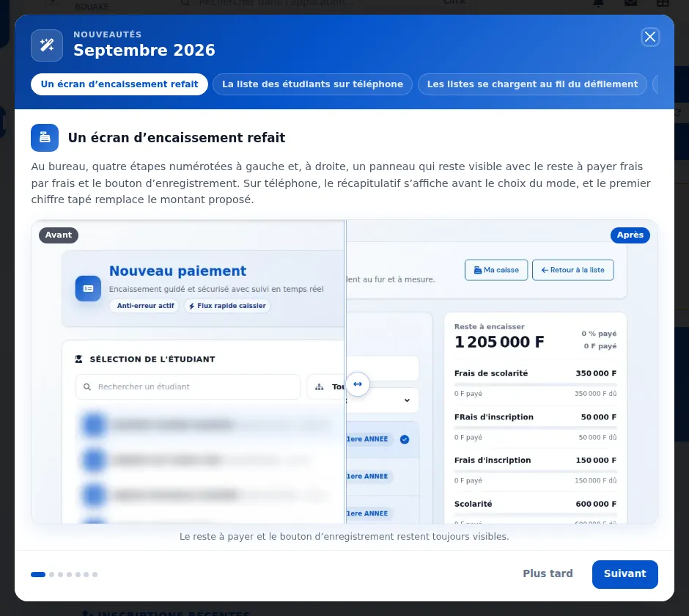Click the blue checkmark on the 1ere ANNEE row
This screenshot has width=689, height=616.
pos(405,439)
